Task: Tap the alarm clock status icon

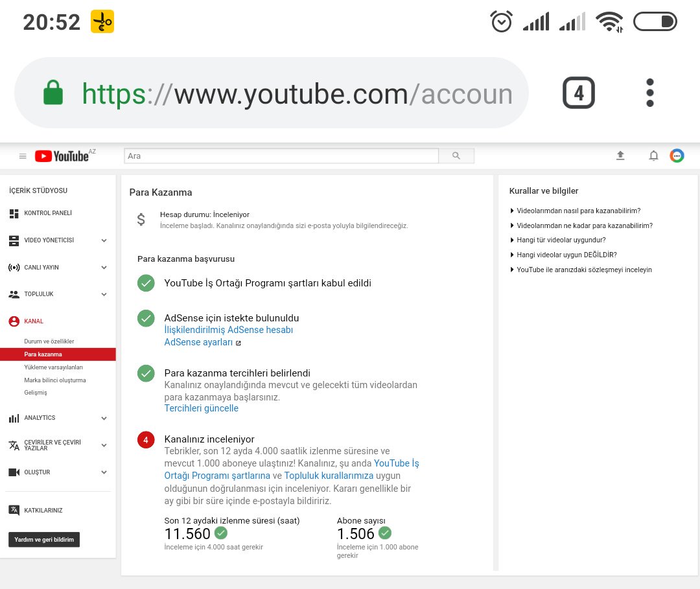Action: tap(501, 21)
